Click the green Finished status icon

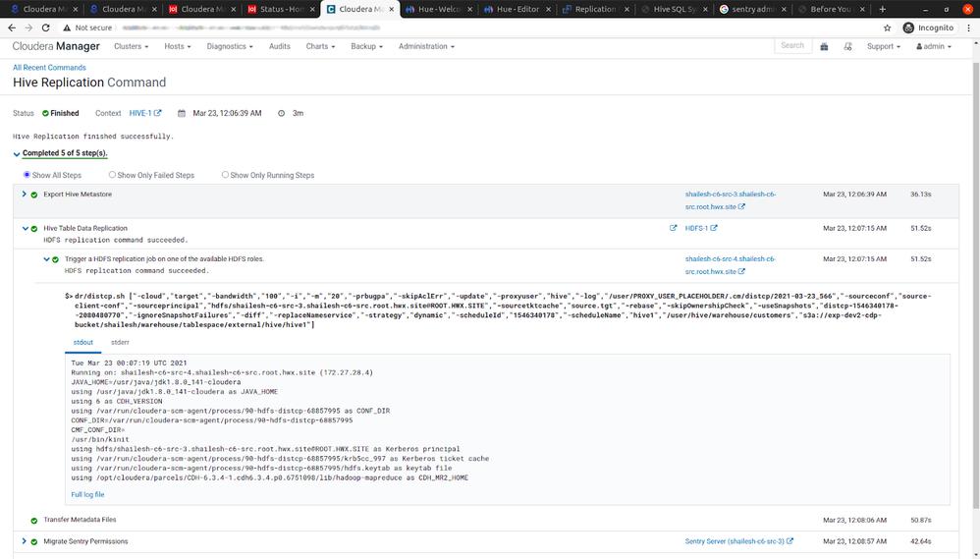45,113
